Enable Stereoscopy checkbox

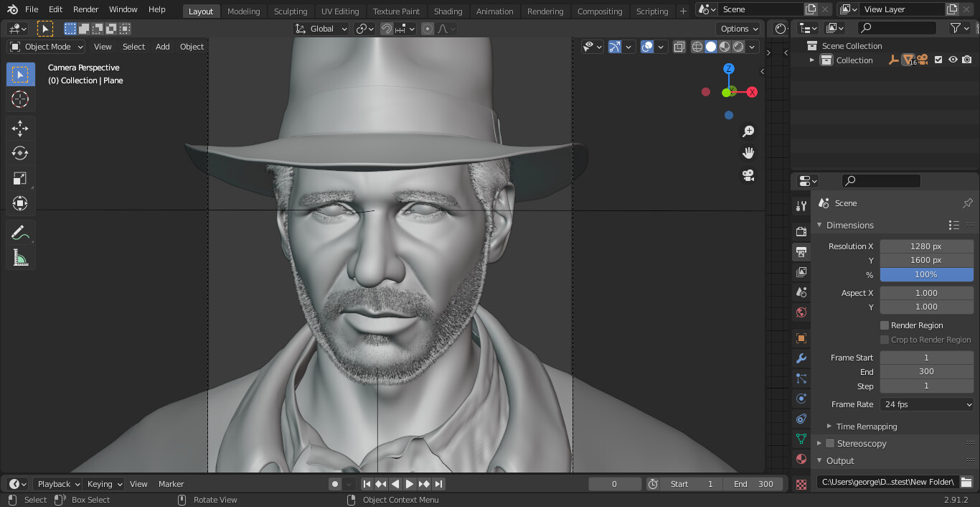[830, 443]
